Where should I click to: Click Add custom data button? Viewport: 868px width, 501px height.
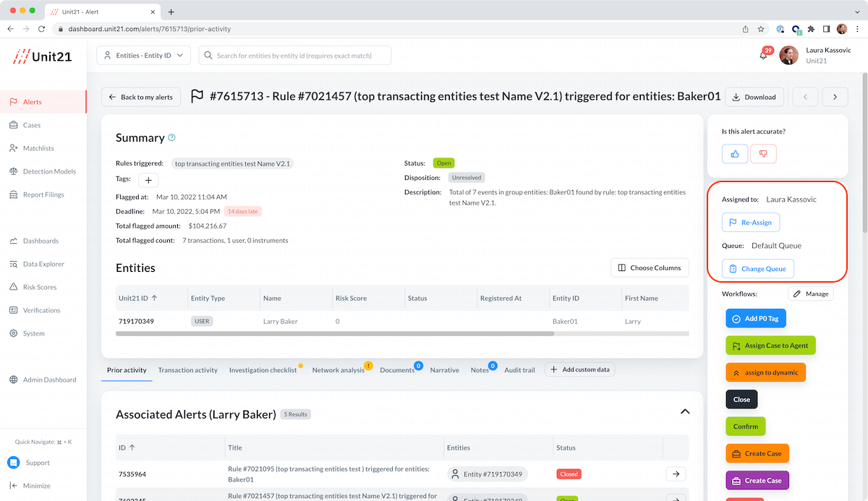click(x=579, y=369)
